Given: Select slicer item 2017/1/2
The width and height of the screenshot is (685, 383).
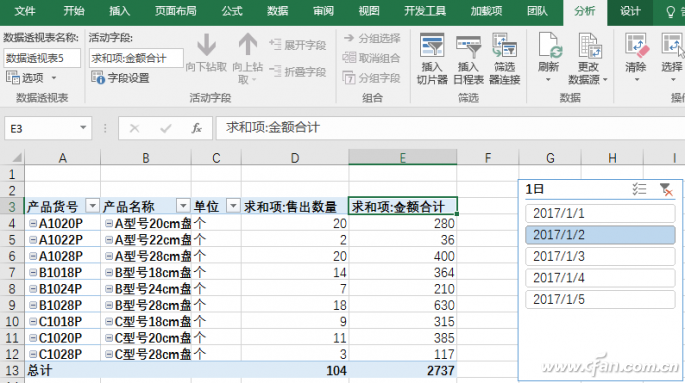Looking at the screenshot, I should [x=600, y=235].
